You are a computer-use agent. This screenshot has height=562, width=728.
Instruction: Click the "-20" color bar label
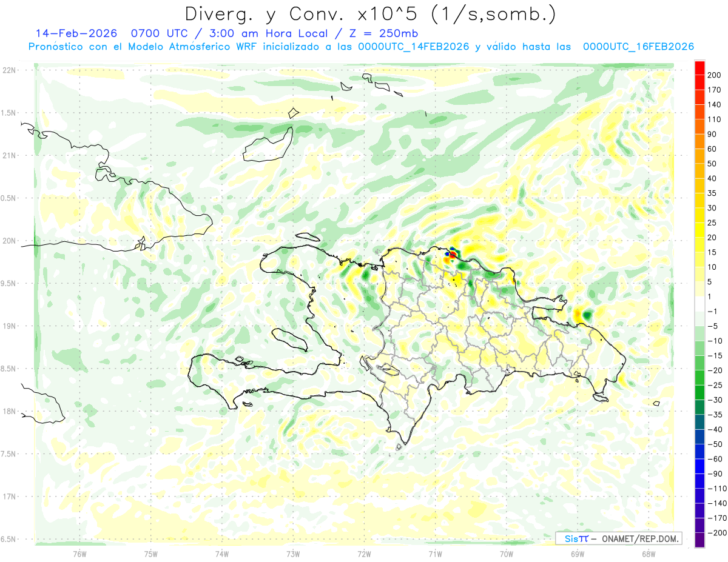(714, 370)
